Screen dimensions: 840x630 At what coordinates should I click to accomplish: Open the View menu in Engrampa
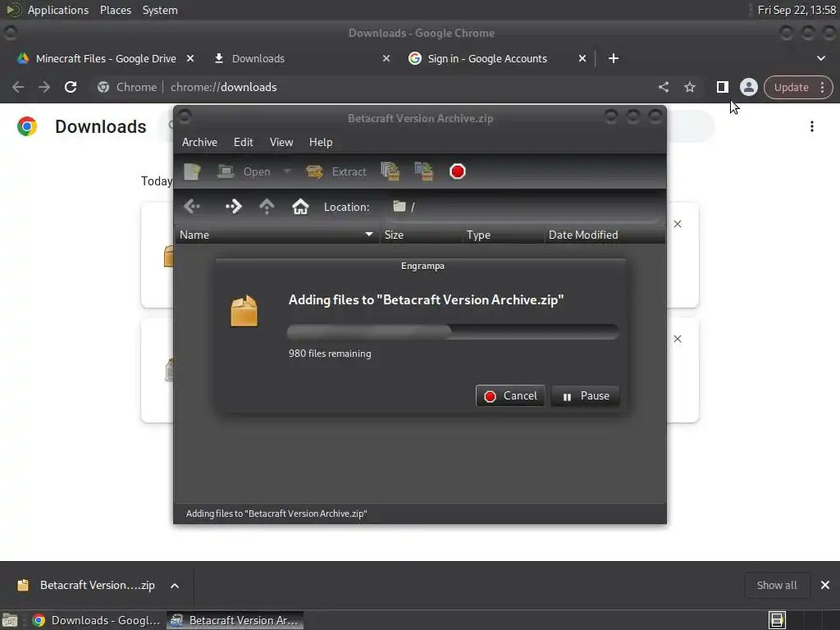coord(281,142)
